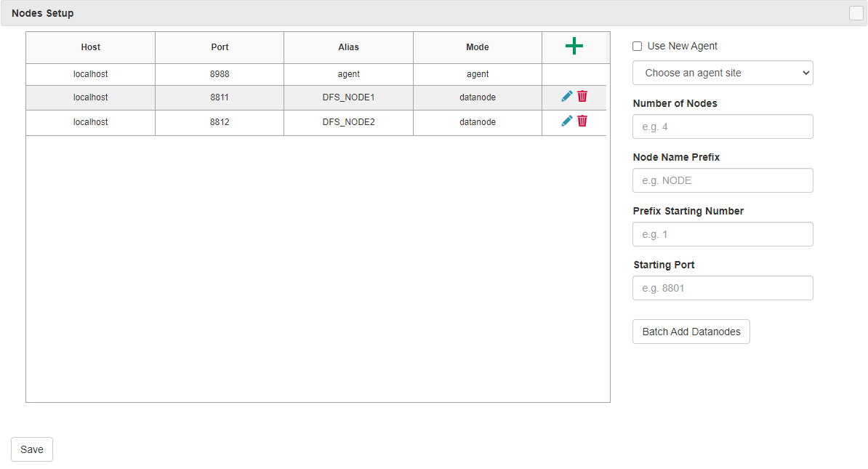The height and width of the screenshot is (469, 868).
Task: Delete DFS_NODE1 using the trash icon
Action: [582, 96]
